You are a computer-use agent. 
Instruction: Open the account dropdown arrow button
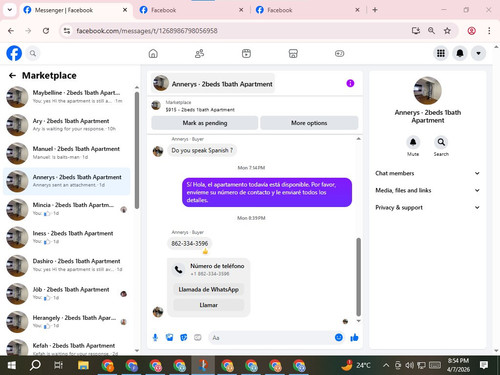478,53
